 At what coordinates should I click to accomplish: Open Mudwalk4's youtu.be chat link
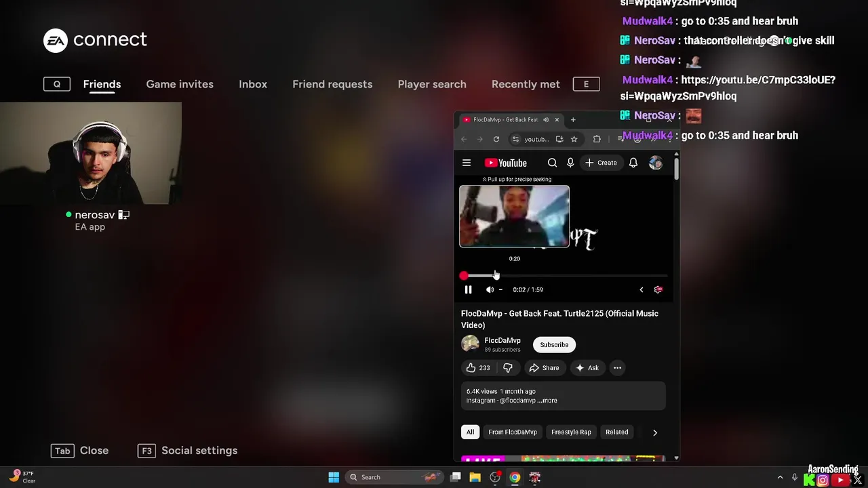728,87
